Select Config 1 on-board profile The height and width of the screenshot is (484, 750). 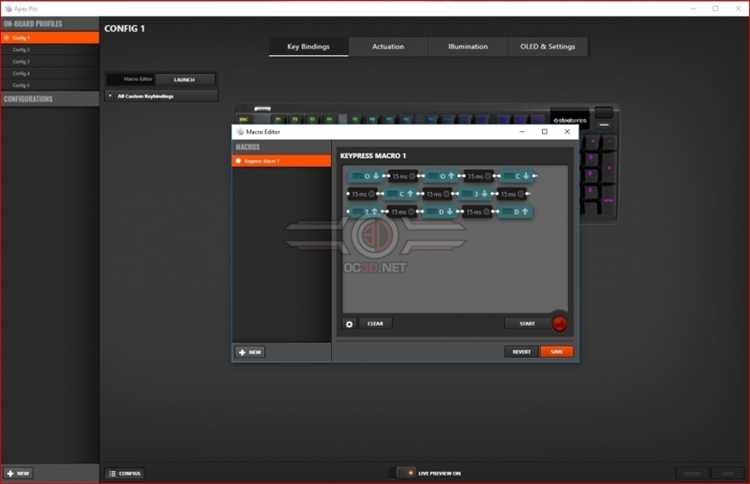(50, 37)
